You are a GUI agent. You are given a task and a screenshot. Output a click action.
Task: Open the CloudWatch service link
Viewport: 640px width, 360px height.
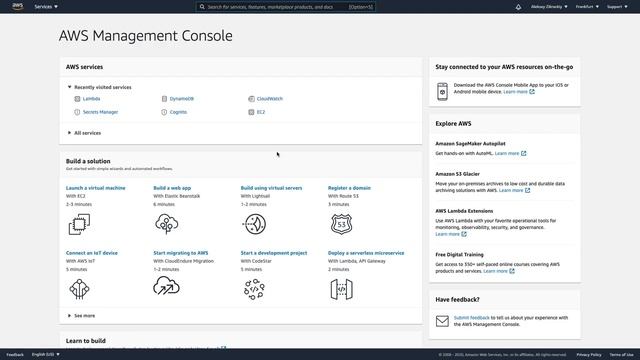[x=270, y=99]
